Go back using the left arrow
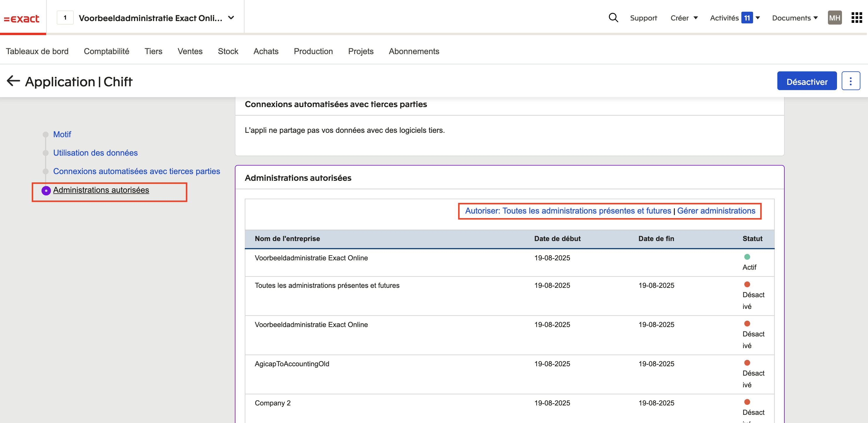This screenshot has width=868, height=423. coord(13,81)
